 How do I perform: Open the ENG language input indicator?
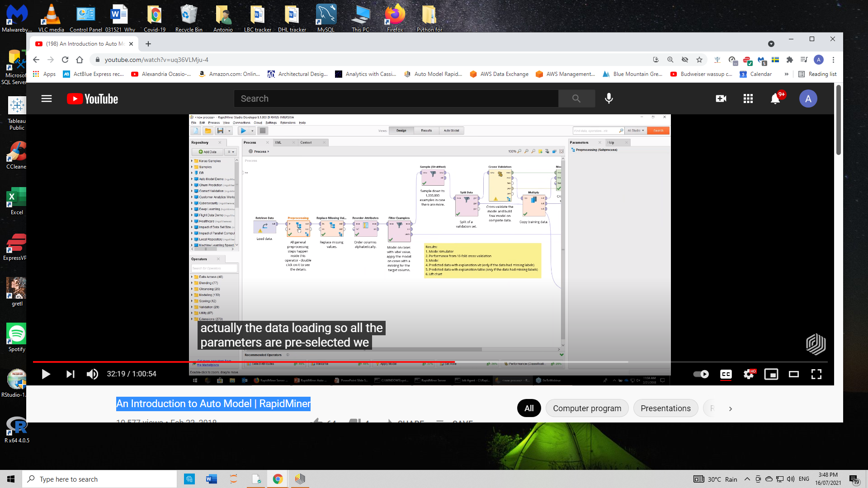804,479
